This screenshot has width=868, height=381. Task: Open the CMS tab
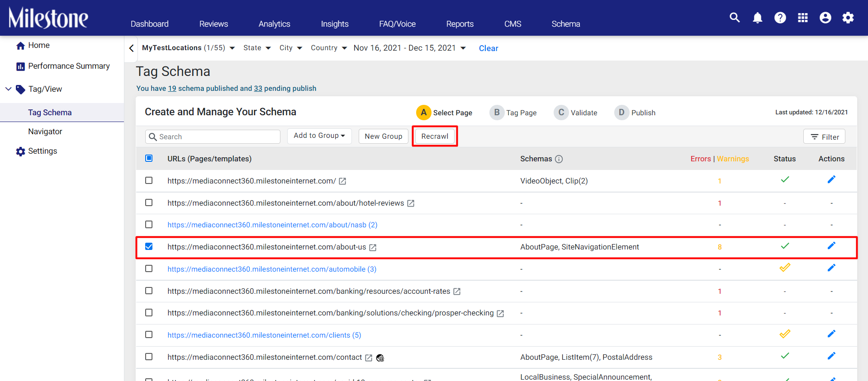513,24
